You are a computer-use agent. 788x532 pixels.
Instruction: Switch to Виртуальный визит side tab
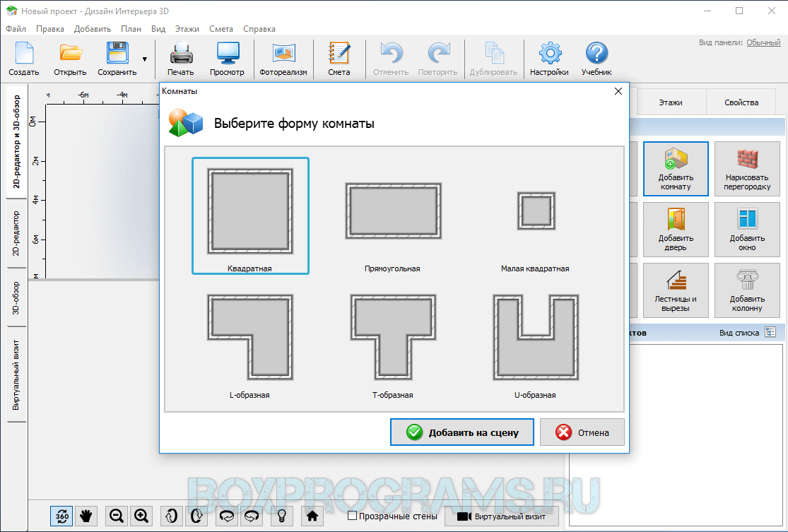click(x=16, y=374)
